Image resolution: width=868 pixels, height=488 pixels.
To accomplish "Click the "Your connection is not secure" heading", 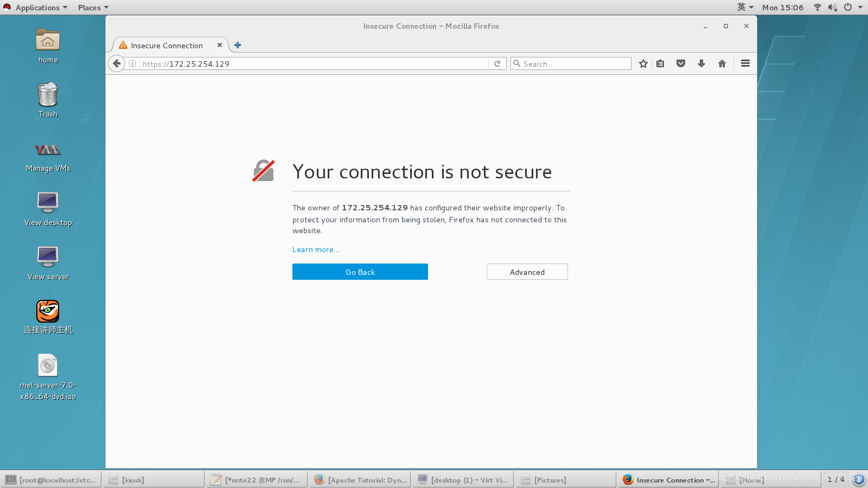I will click(422, 172).
